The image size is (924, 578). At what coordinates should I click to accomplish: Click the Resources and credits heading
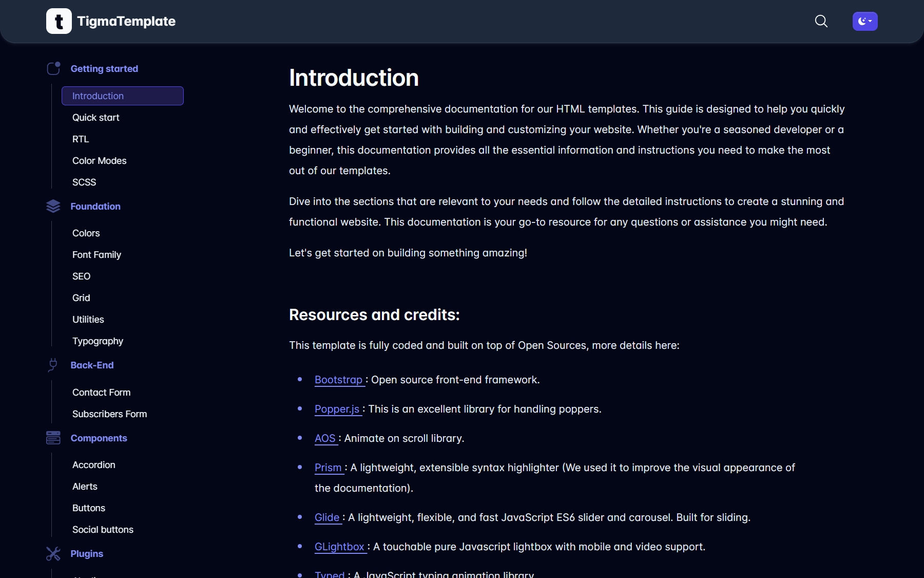coord(374,314)
